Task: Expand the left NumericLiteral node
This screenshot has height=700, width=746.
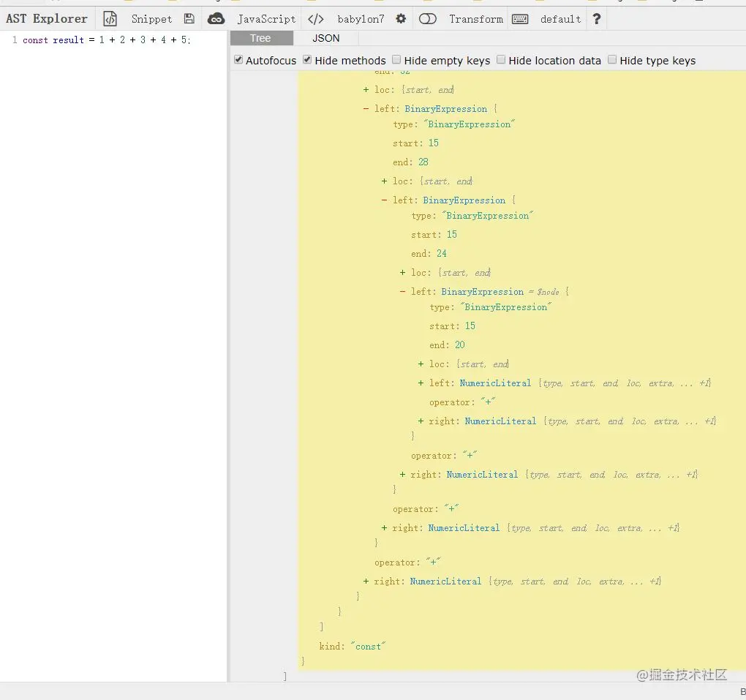Action: (x=421, y=383)
